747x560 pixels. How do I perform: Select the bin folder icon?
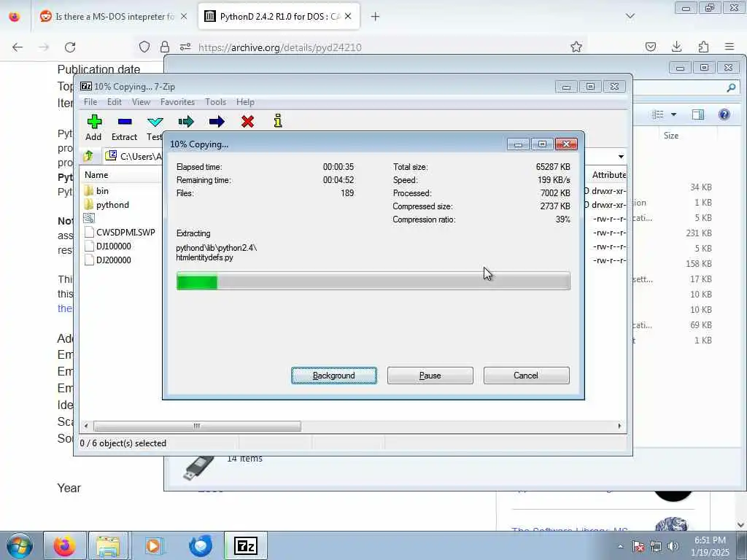coord(88,191)
